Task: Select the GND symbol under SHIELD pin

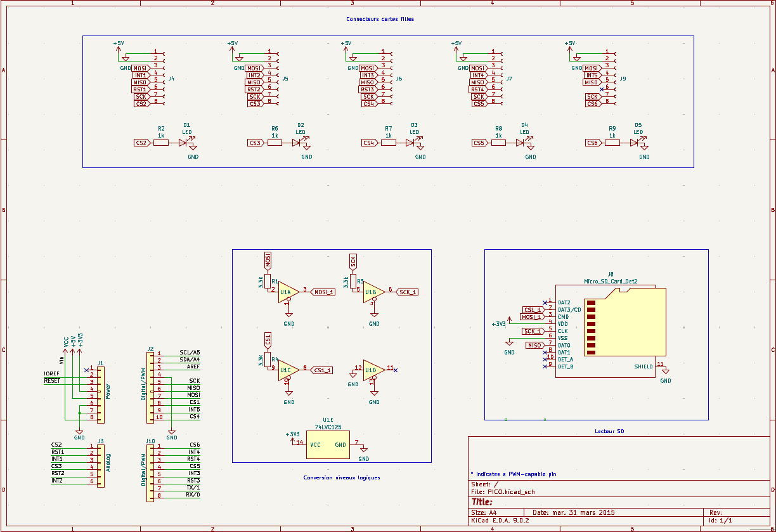Action: click(665, 374)
